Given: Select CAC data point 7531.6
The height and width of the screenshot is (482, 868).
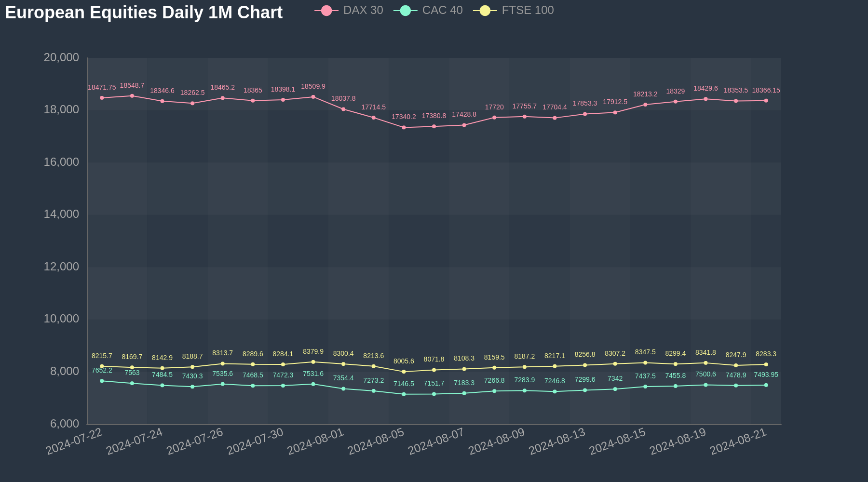Looking at the screenshot, I should click(x=313, y=384).
